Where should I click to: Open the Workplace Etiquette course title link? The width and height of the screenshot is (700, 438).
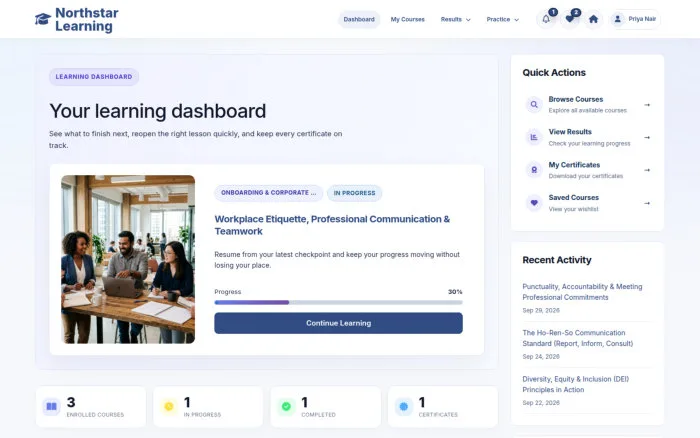pyautogui.click(x=332, y=225)
